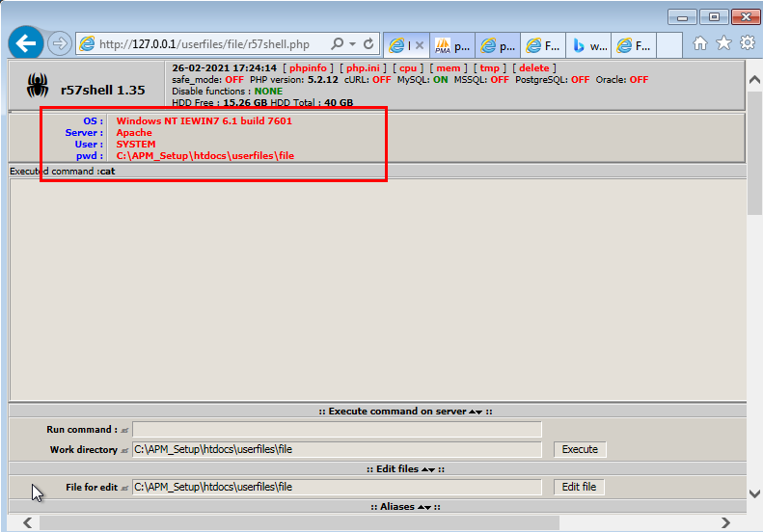Click the Run command input field
The image size is (763, 532).
(337, 430)
